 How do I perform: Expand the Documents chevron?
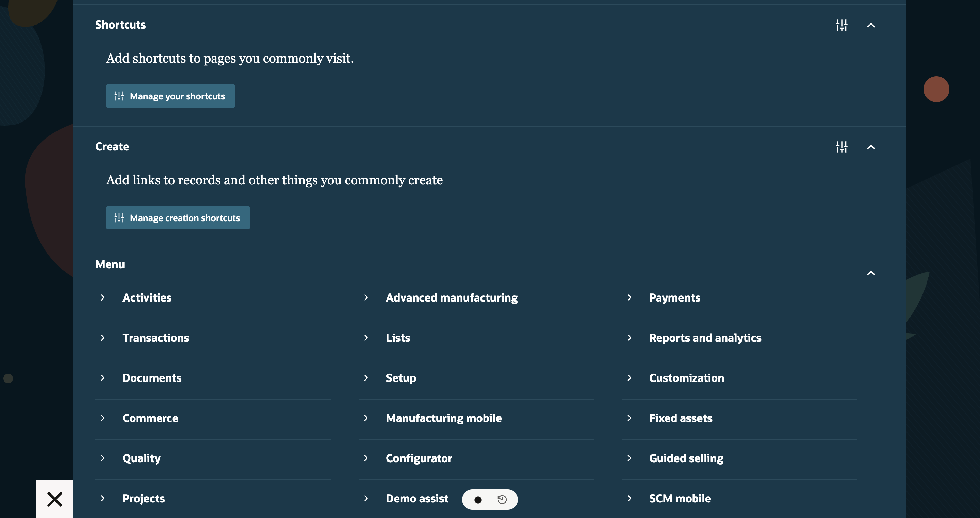102,378
